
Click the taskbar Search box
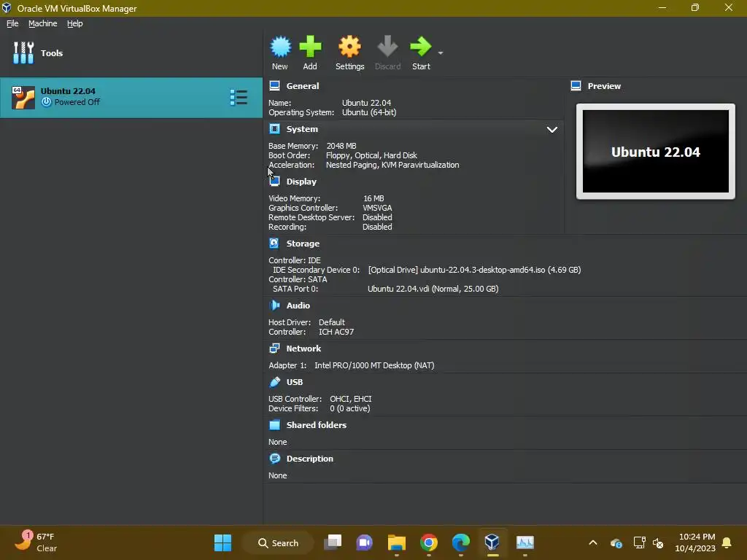pyautogui.click(x=278, y=542)
